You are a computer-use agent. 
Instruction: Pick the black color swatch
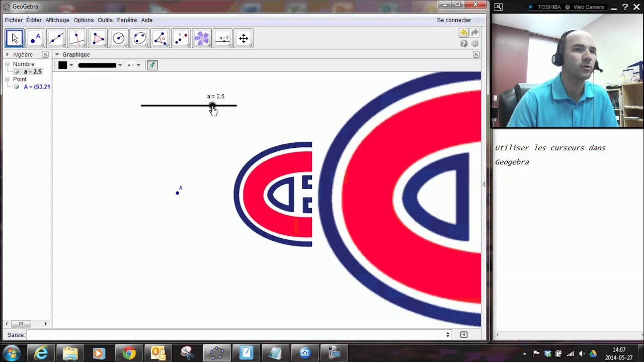(62, 65)
